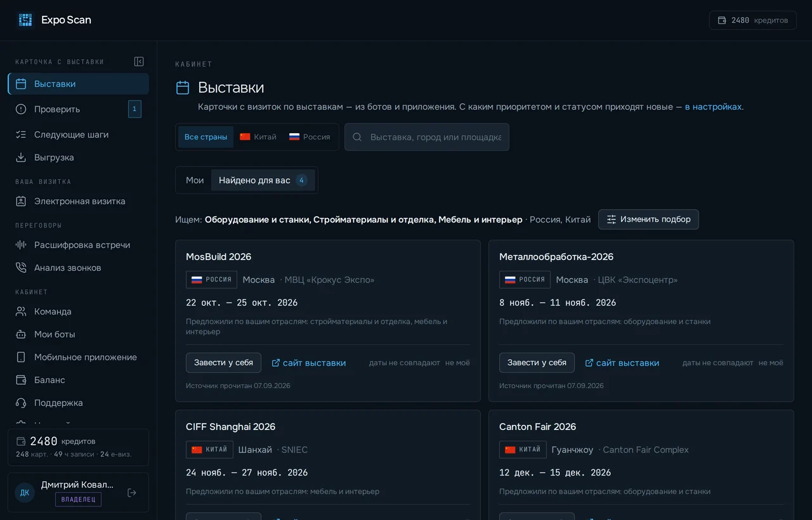
Task: Select the Россия country filter
Action: coord(310,137)
